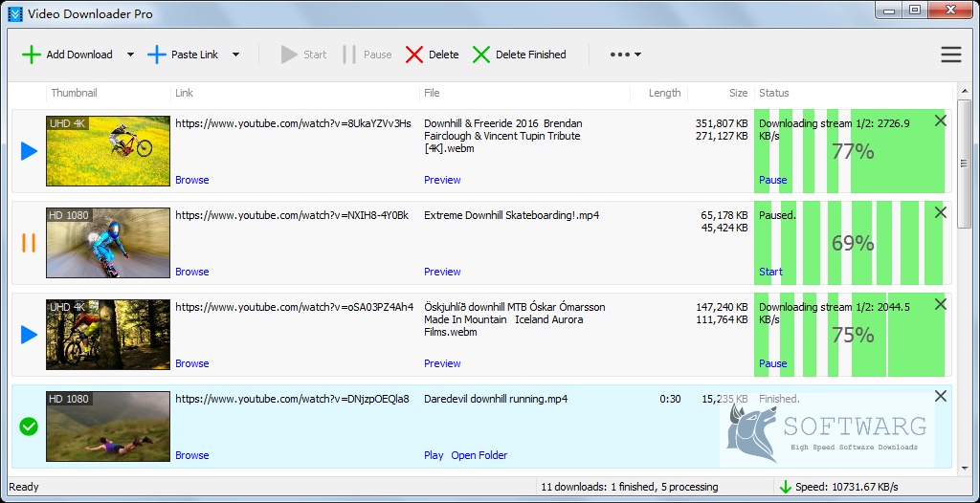Click the '11 downloads: 1 finished, 5 processing' status text
The image size is (980, 503).
point(630,487)
